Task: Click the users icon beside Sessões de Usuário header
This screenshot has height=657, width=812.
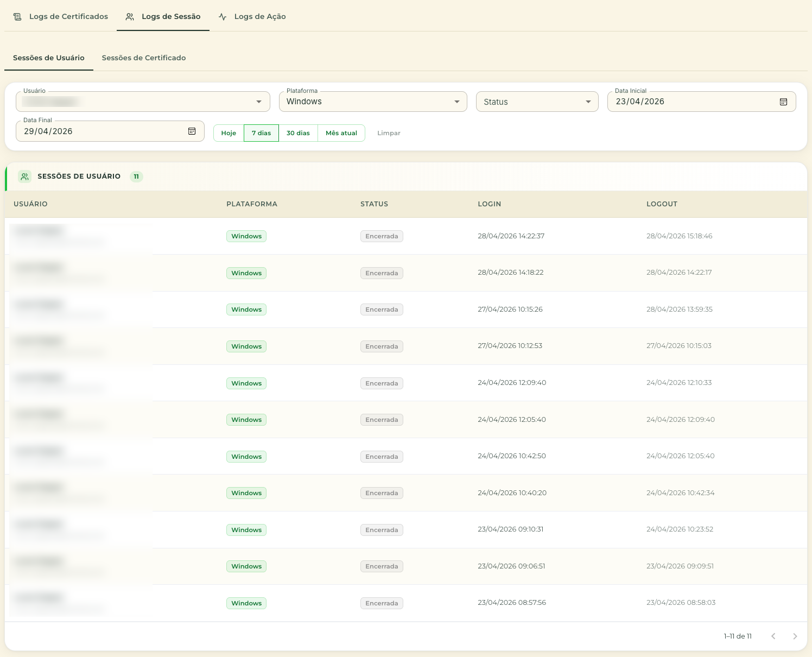Action: (x=25, y=176)
